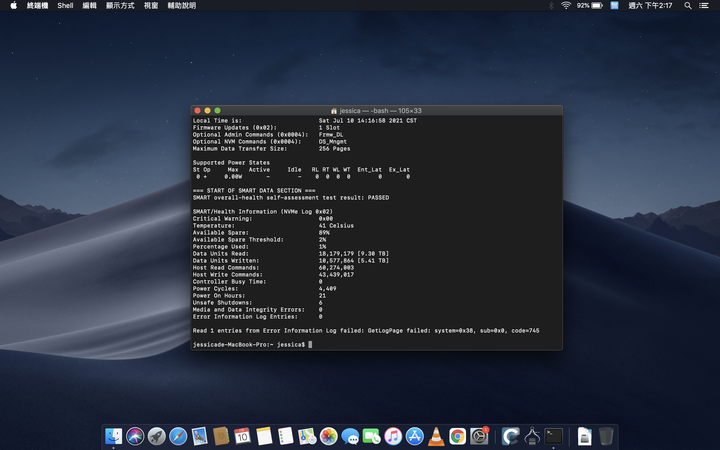
Task: Click the 'GetLogPage failed' error line
Action: coord(366,331)
